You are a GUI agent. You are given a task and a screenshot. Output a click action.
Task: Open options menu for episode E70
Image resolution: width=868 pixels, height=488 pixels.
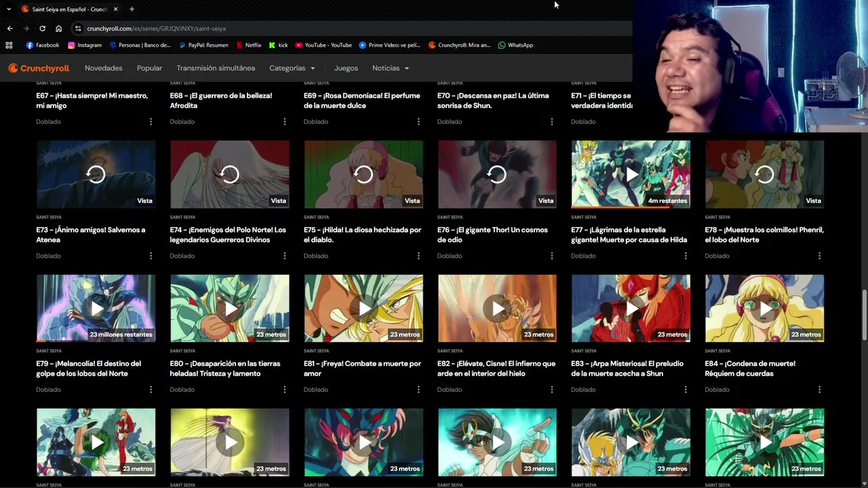click(x=551, y=121)
